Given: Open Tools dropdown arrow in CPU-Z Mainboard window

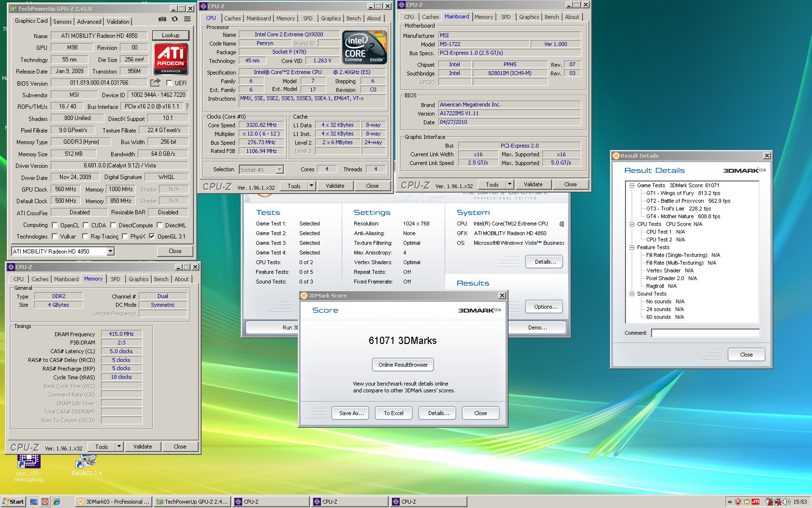Looking at the screenshot, I should (509, 184).
